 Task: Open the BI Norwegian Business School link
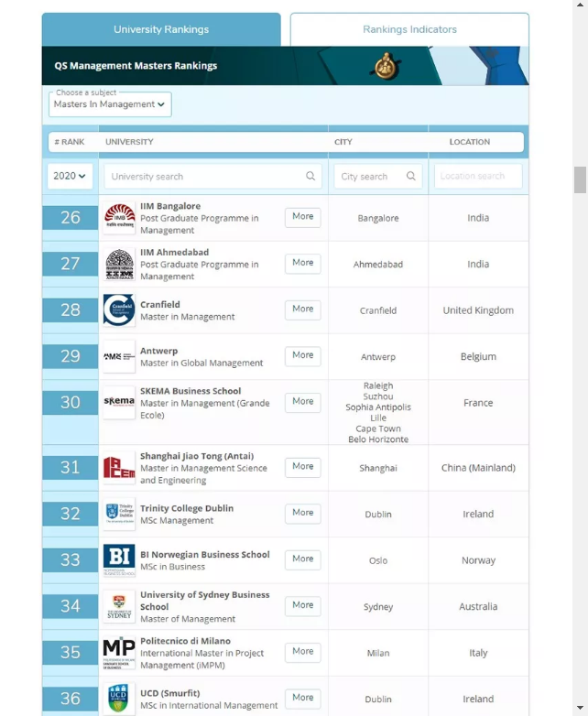(205, 554)
